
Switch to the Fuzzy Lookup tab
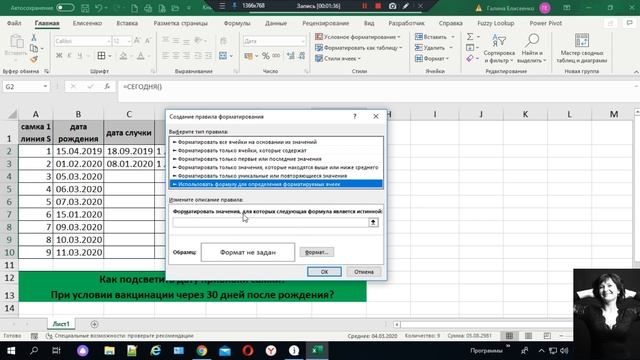[x=496, y=23]
